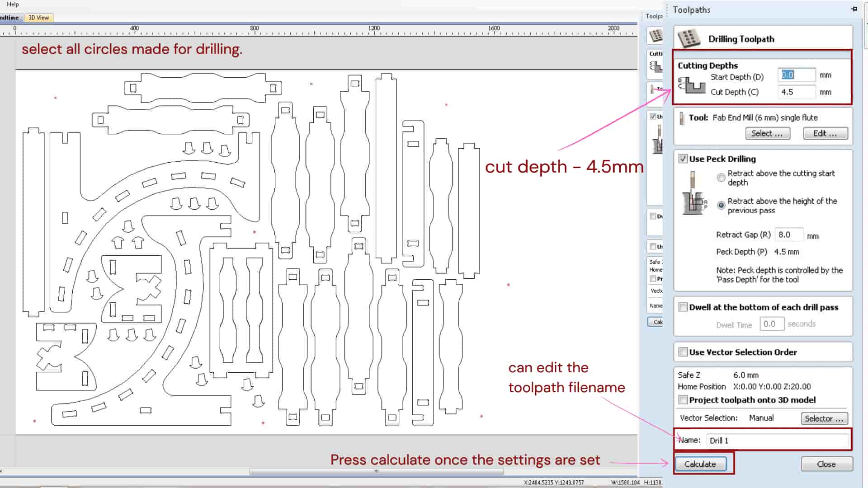Click the Drilling Toolpath header icon
868x488 pixels.
(689, 38)
